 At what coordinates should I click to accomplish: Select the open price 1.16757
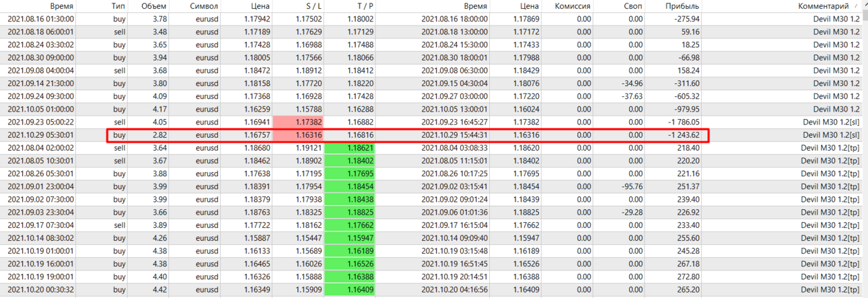click(x=256, y=135)
